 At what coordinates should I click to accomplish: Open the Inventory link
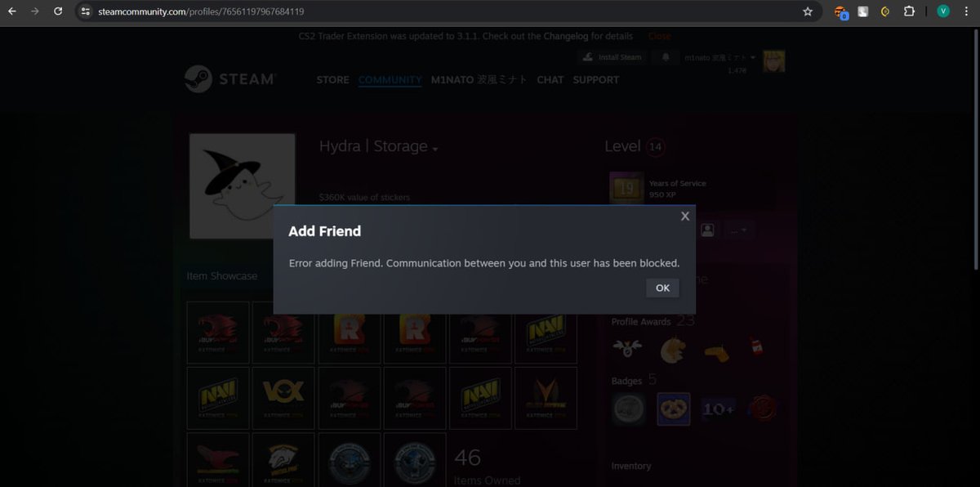click(x=631, y=466)
